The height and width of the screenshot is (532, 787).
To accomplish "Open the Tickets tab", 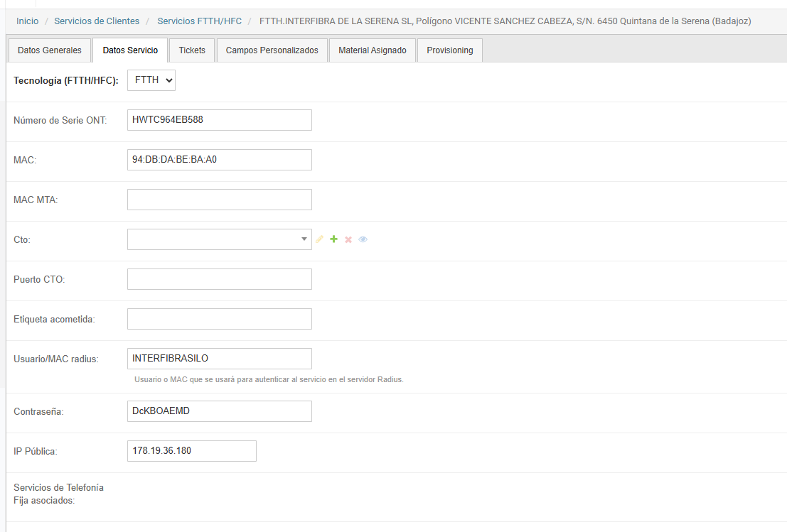I will [x=192, y=50].
